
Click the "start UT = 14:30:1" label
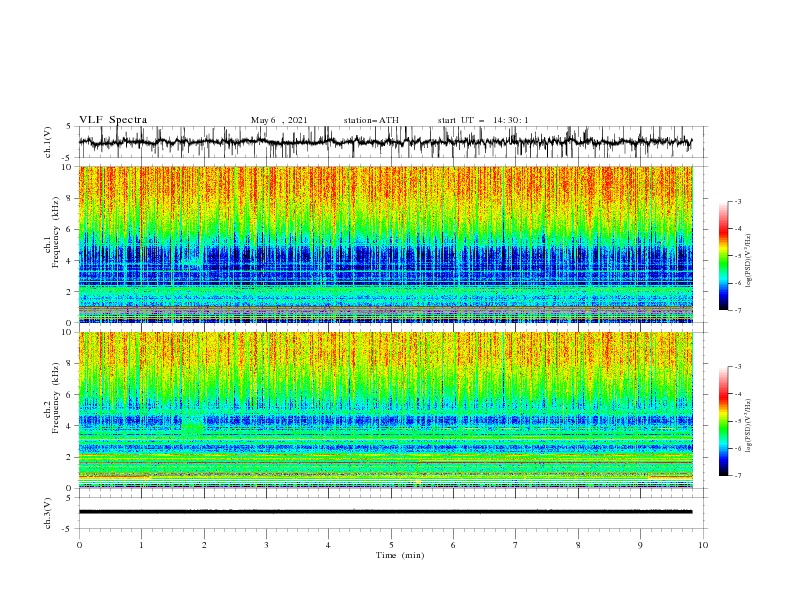(483, 120)
